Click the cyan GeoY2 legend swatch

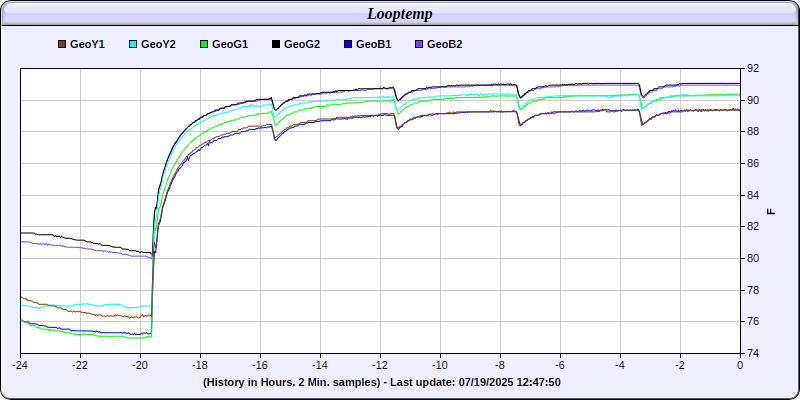coord(133,44)
